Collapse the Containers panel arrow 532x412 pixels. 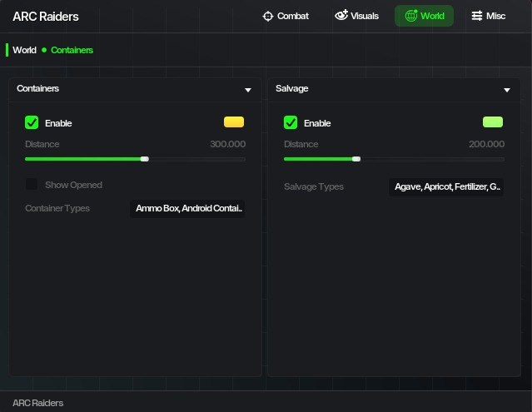point(247,90)
